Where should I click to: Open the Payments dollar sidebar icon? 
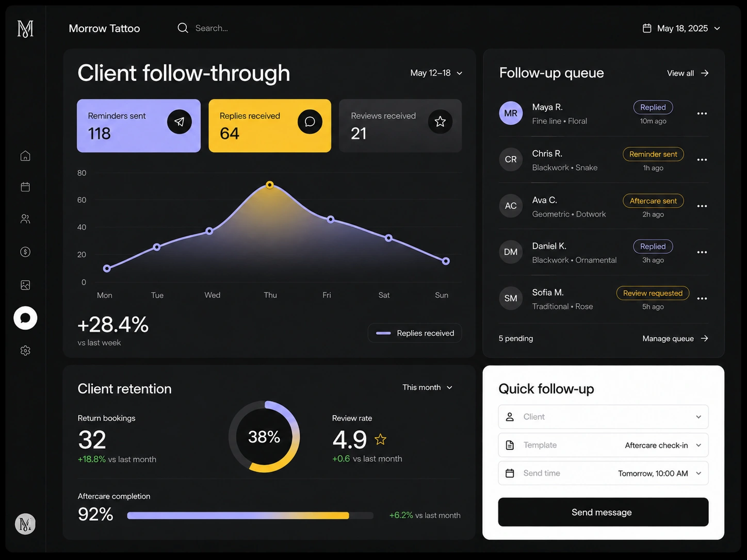(25, 252)
